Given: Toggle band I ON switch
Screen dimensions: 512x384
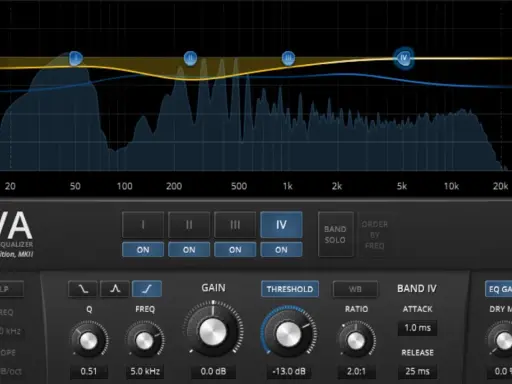Looking at the screenshot, I should (x=143, y=250).
